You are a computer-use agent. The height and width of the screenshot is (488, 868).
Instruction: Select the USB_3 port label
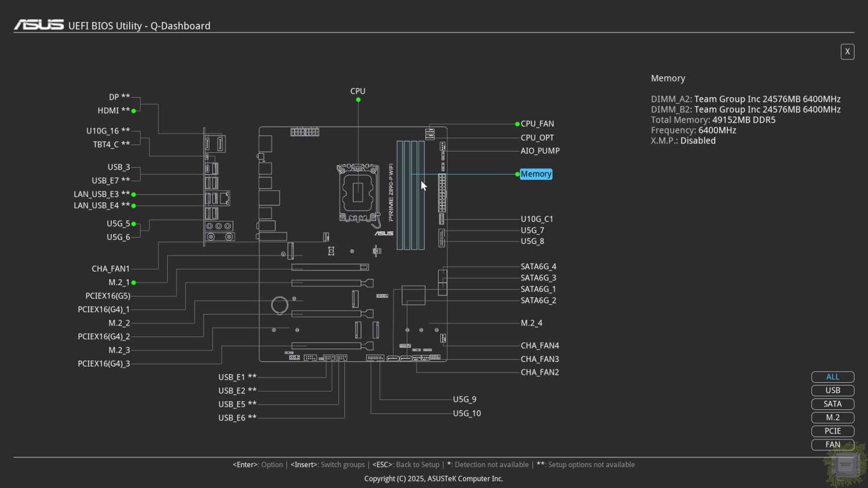119,167
